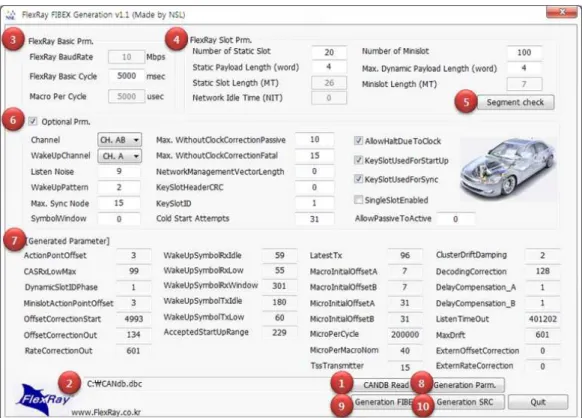This screenshot has width=582, height=418.
Task: Toggle the Optional Prm. checkbox
Action: [x=33, y=121]
